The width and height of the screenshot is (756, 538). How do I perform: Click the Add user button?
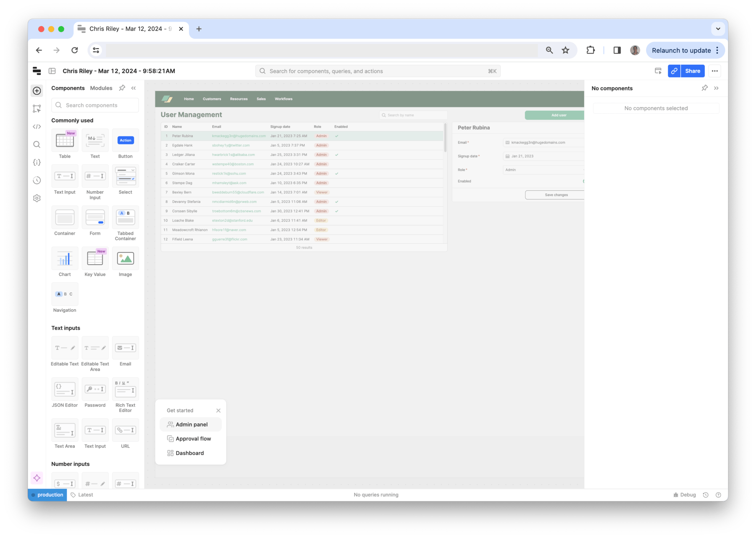pos(554,115)
